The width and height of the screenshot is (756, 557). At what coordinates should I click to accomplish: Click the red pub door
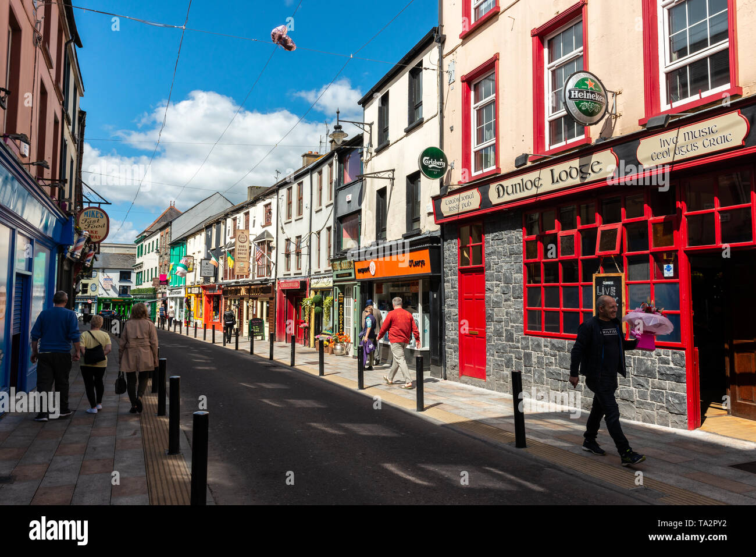(472, 323)
